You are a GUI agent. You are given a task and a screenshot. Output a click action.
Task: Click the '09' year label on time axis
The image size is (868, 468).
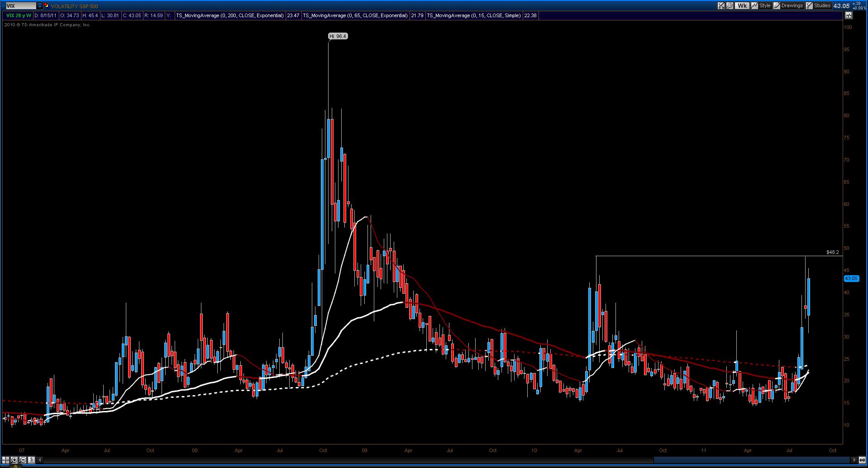coord(364,450)
